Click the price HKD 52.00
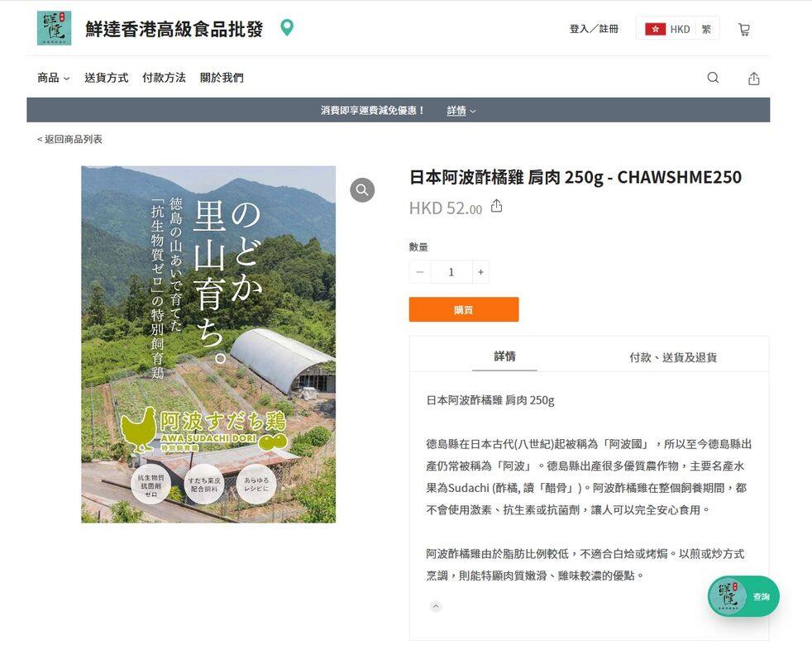Screen dimensions: 812x645 (x=446, y=208)
